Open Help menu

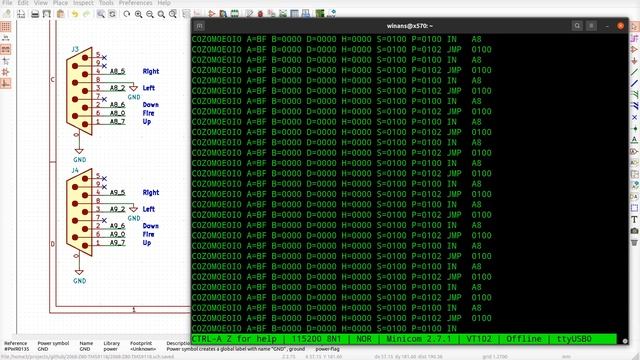point(164,3)
